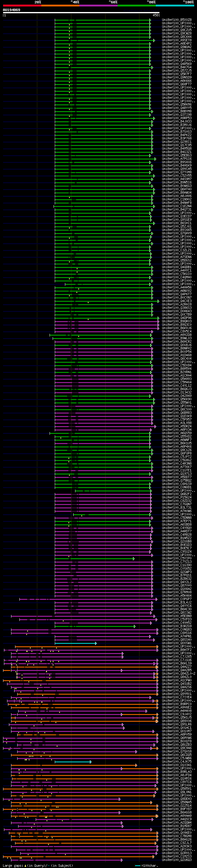
Task: Open hit UniRef100_Q8C644
Action: tap(177, 37)
